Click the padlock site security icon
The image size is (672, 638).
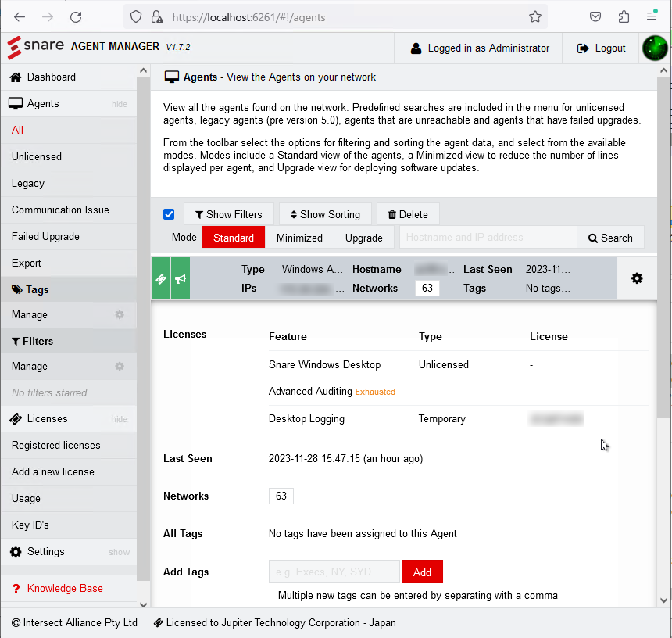(157, 17)
